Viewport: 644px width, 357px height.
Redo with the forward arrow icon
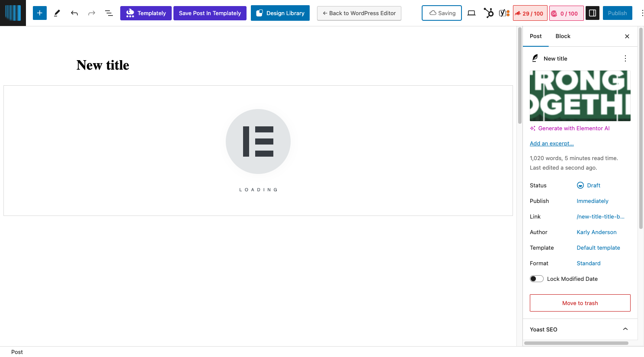[92, 13]
